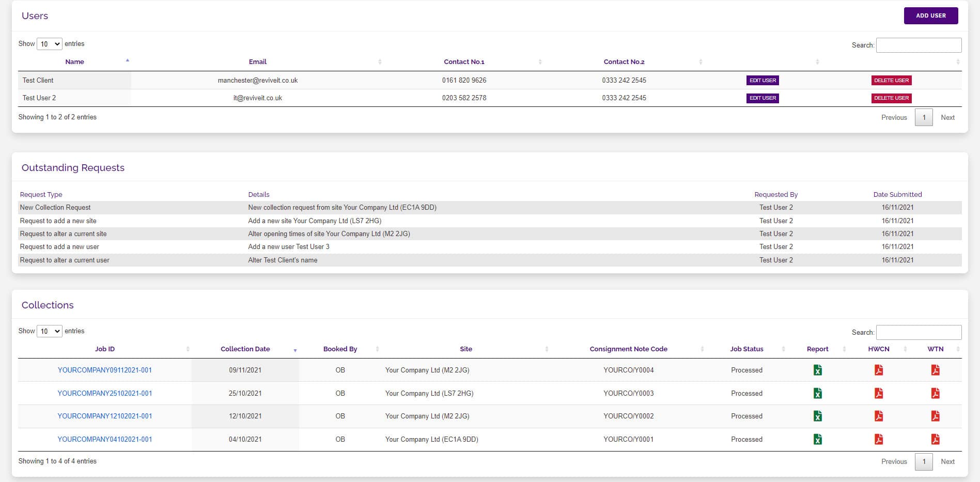980x482 pixels.
Task: Sort collections by Consignment Note Code
Action: tap(629, 349)
